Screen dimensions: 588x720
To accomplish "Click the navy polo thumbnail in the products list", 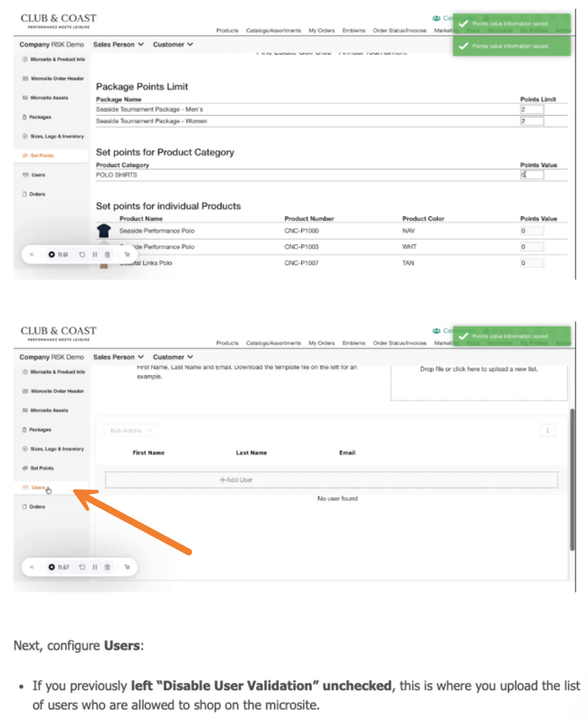I will coord(104,231).
